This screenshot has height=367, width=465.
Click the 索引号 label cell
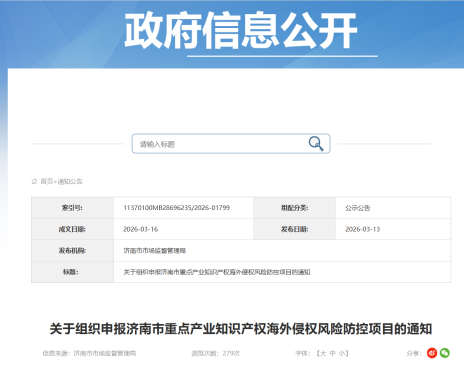[73, 208]
